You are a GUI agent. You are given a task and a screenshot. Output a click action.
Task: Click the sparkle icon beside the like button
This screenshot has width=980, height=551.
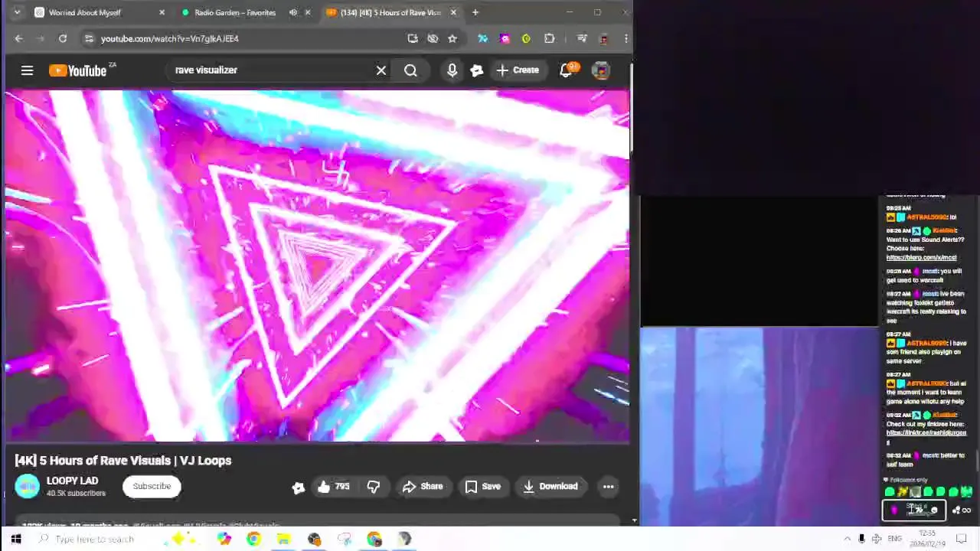click(299, 487)
